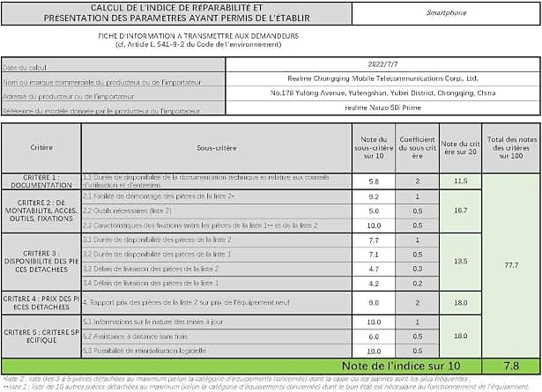Click sub-criterion 4 Rapport prix des pièces
This screenshot has height=392, width=542.
(217, 303)
